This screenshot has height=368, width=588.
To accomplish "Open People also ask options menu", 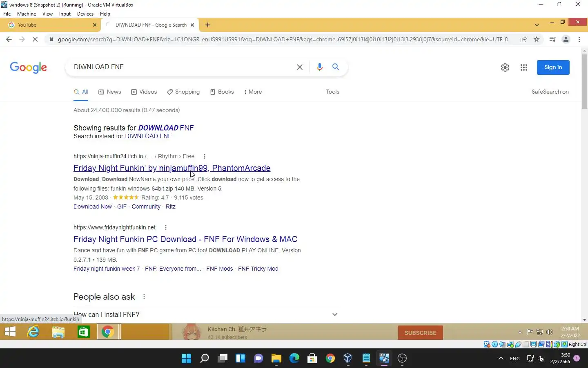I will coord(144,297).
